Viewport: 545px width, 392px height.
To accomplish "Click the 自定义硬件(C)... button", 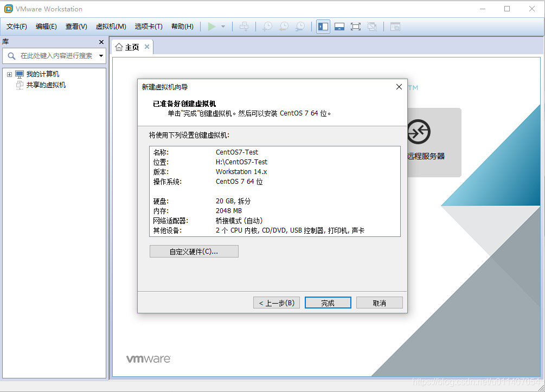I will [194, 252].
